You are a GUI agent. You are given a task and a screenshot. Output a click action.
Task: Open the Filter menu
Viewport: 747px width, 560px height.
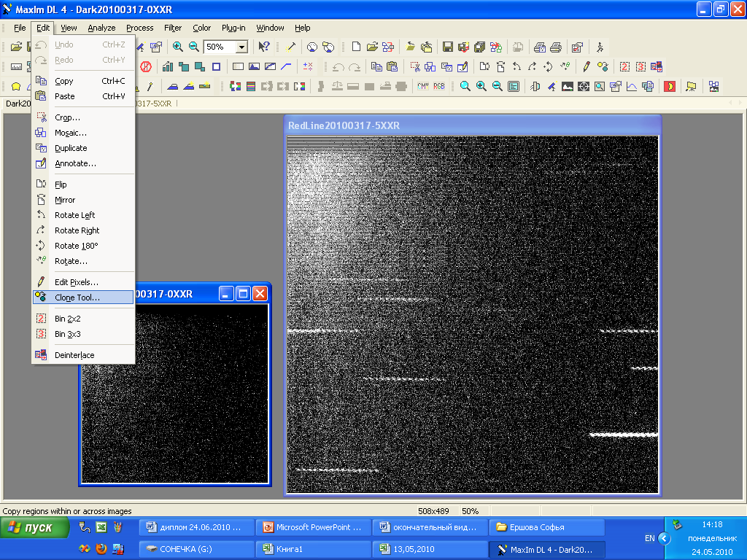pos(173,28)
